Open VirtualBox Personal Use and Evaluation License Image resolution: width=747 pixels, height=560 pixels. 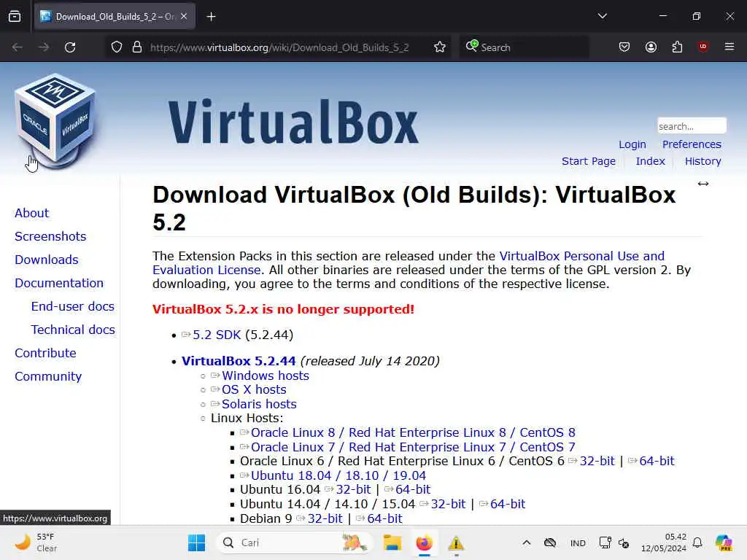(x=581, y=256)
